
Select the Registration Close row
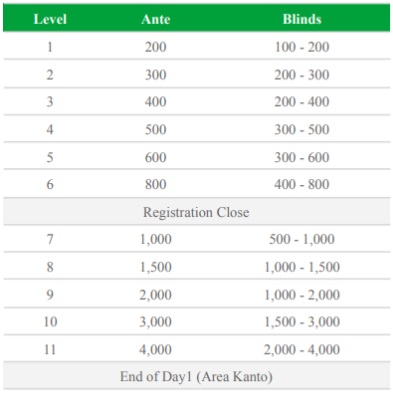[x=196, y=212]
